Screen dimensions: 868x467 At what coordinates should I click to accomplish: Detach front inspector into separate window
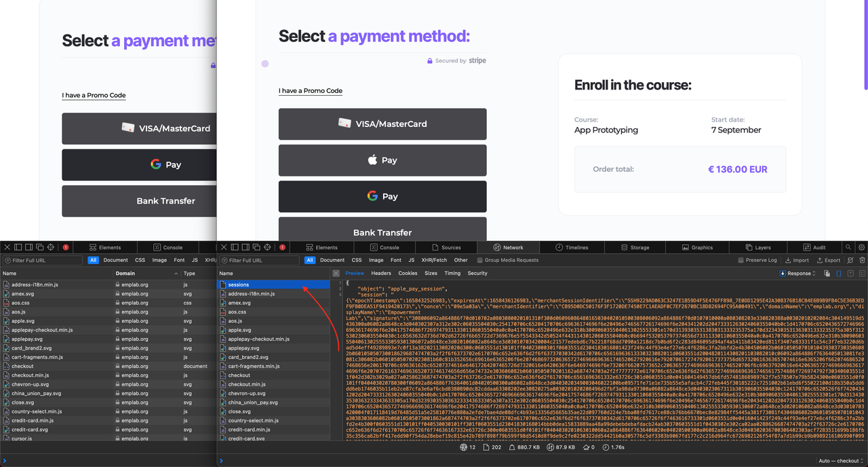point(256,248)
